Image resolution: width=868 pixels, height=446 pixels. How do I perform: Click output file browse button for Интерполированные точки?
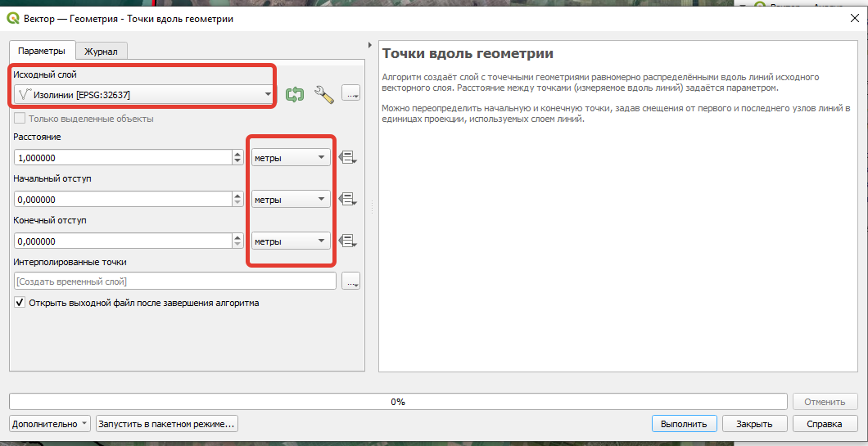(351, 282)
